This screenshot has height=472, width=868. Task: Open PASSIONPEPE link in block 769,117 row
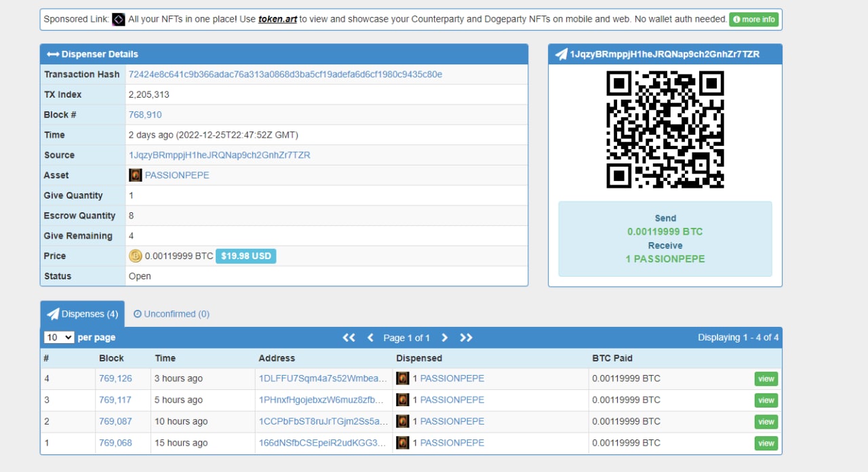point(452,400)
